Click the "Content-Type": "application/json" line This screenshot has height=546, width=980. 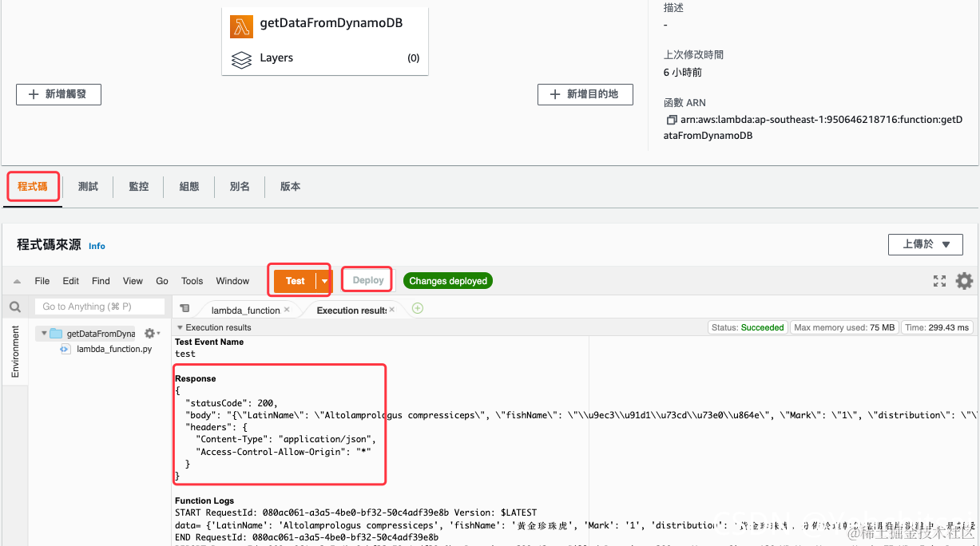point(286,439)
